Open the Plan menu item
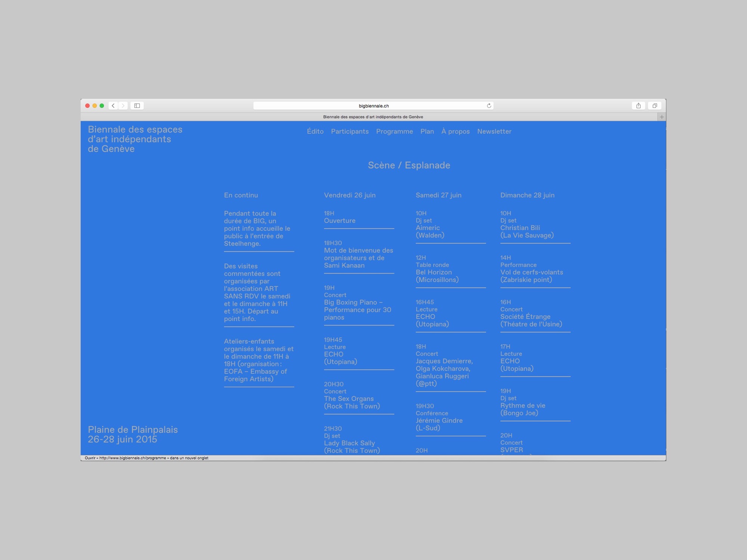747x560 pixels. pyautogui.click(x=427, y=131)
